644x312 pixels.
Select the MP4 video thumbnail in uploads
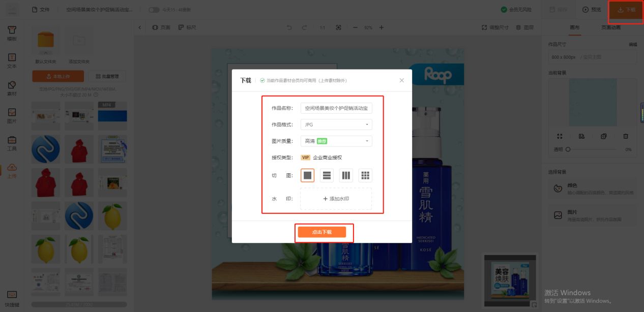tap(112, 115)
